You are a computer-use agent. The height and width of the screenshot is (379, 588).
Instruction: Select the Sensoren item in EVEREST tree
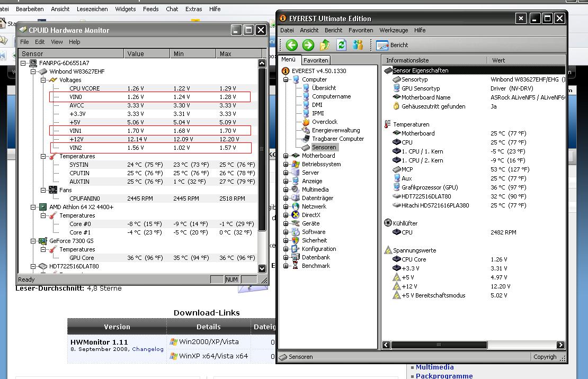pyautogui.click(x=324, y=147)
